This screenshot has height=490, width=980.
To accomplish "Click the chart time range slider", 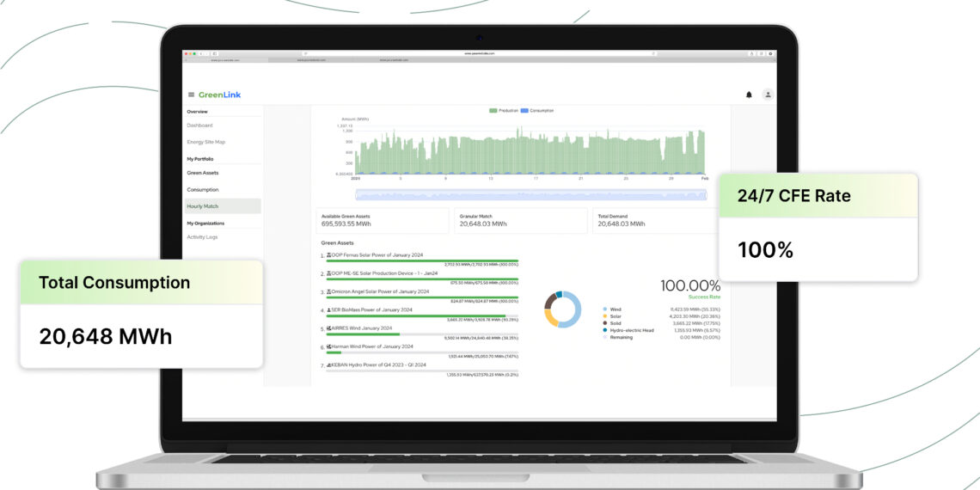I will click(x=530, y=195).
